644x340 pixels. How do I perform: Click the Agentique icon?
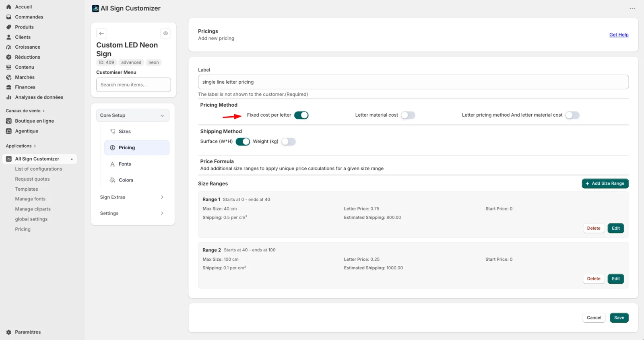coord(9,131)
